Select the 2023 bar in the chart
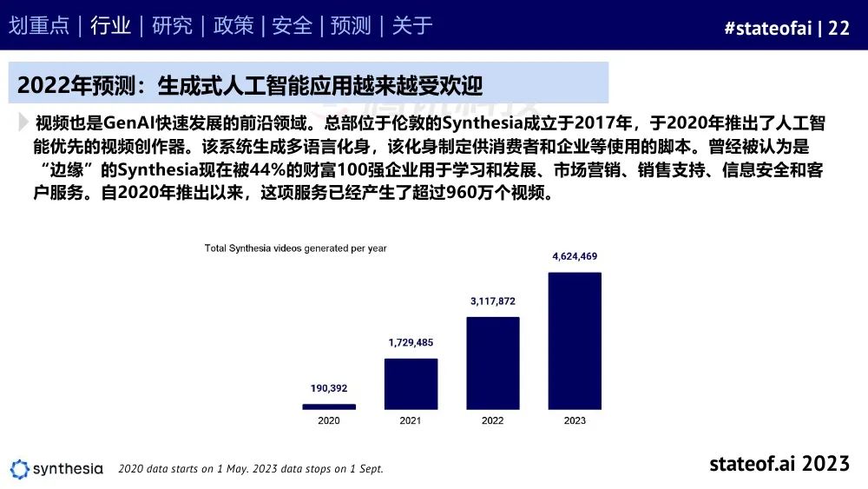Screen dimensions: 868x489 575,341
